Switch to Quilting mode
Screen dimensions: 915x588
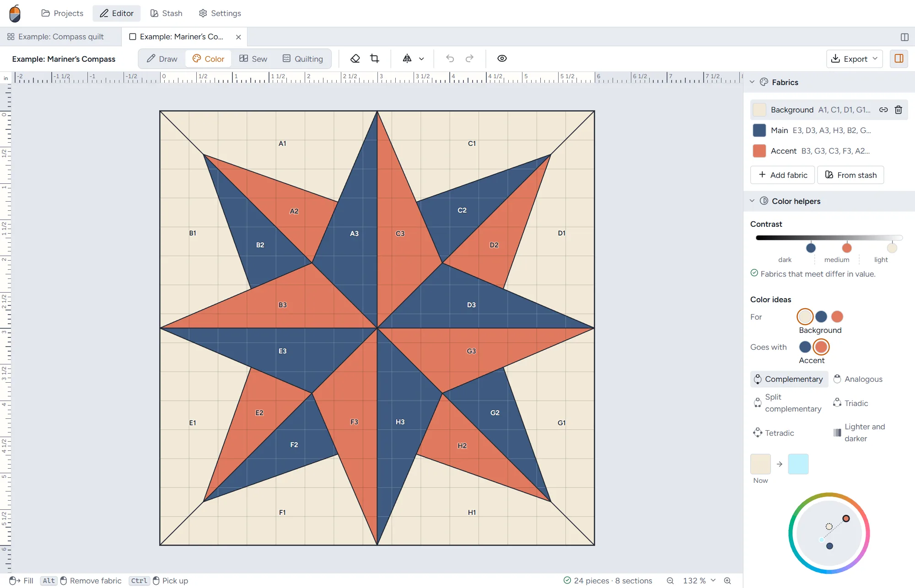303,59
